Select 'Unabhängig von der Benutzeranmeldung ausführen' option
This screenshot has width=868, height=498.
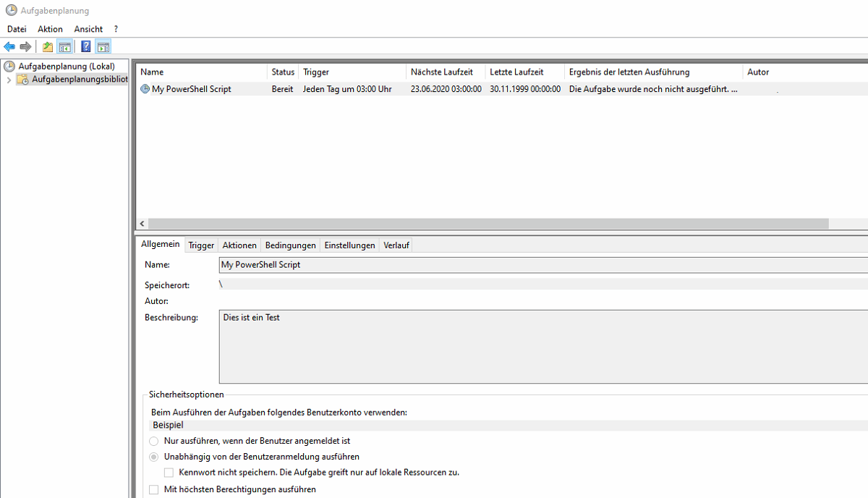[153, 457]
